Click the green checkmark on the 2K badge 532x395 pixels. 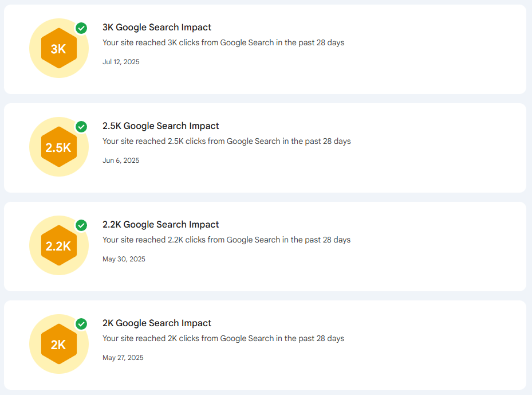pyautogui.click(x=81, y=324)
